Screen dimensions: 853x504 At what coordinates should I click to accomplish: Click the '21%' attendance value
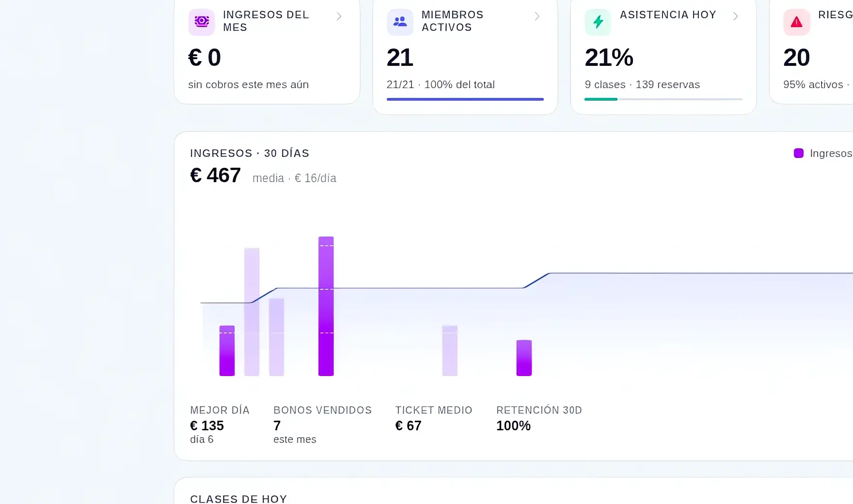click(609, 57)
